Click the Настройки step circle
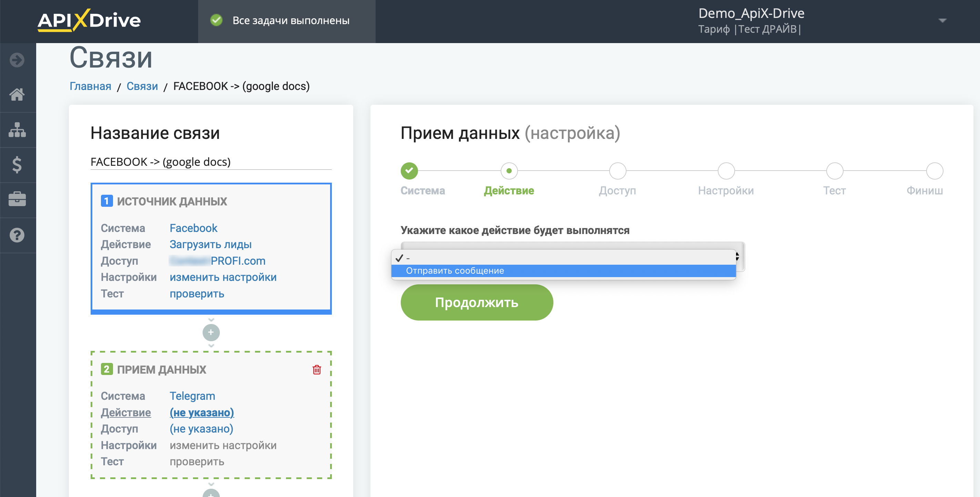Screen dimensions: 980x497 [x=726, y=171]
